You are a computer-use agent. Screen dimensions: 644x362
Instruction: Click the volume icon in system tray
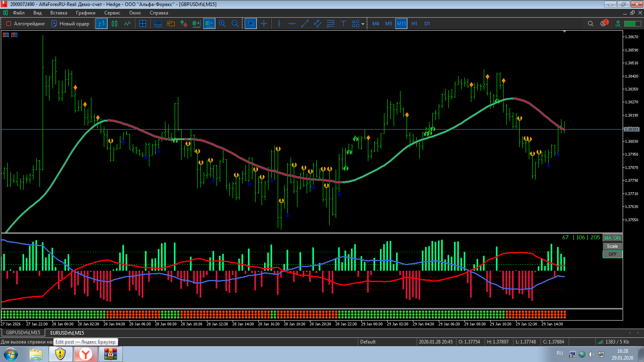(x=591, y=354)
